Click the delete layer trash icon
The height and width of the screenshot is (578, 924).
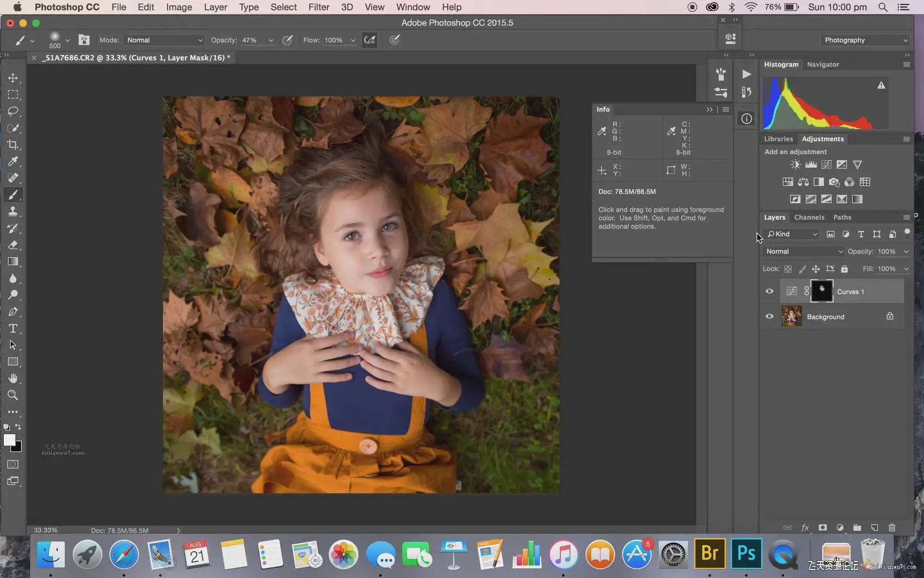coord(891,528)
